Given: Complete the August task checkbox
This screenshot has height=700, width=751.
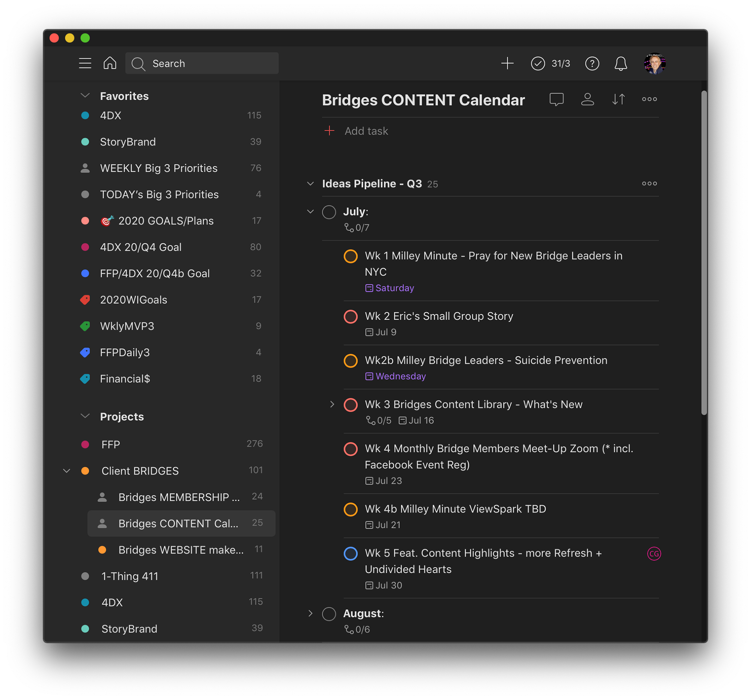Looking at the screenshot, I should point(329,614).
